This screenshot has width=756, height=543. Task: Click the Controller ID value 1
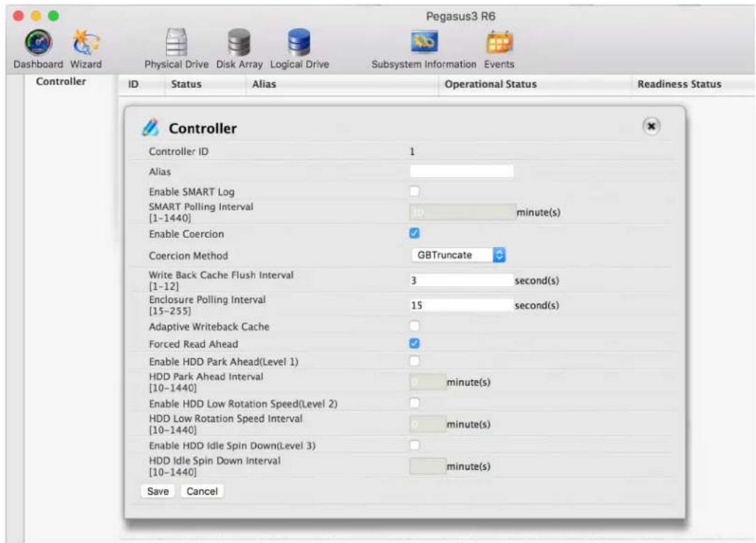point(412,151)
